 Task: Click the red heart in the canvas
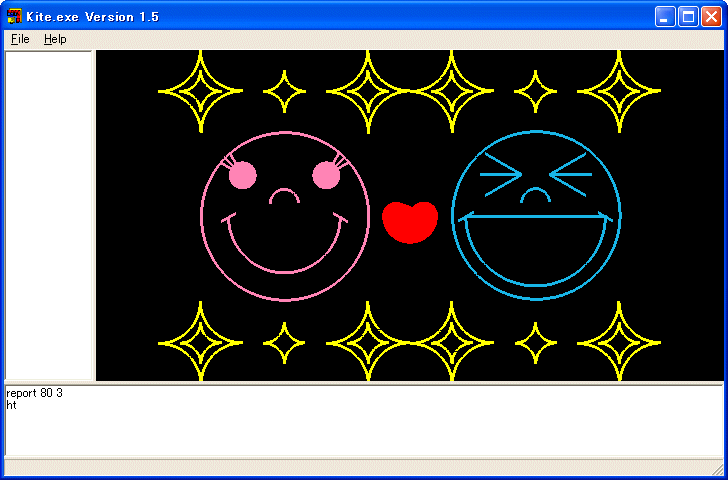click(x=410, y=222)
